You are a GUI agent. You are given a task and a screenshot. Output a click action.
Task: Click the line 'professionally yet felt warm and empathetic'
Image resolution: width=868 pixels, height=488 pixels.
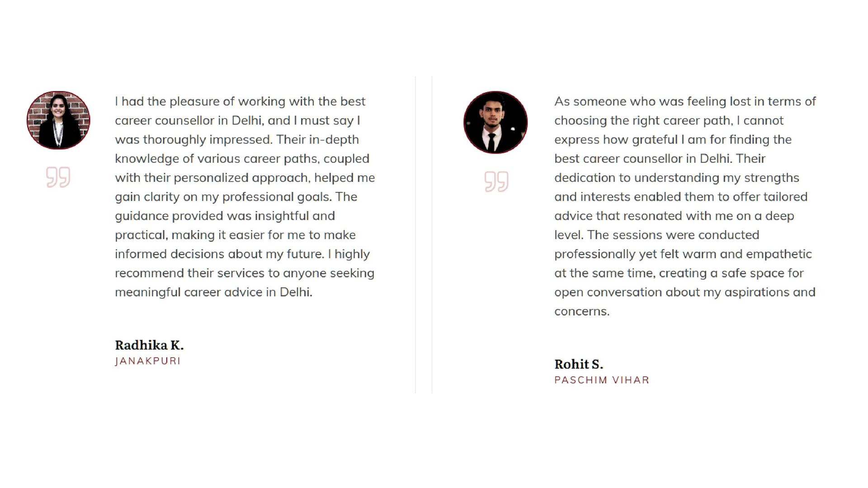click(x=683, y=254)
